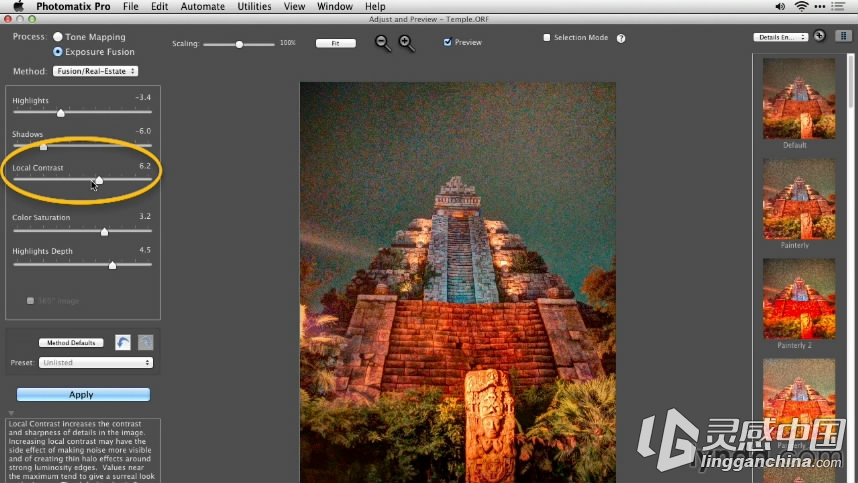858x483 pixels.
Task: Open the notification center list icon
Action: coord(838,6)
